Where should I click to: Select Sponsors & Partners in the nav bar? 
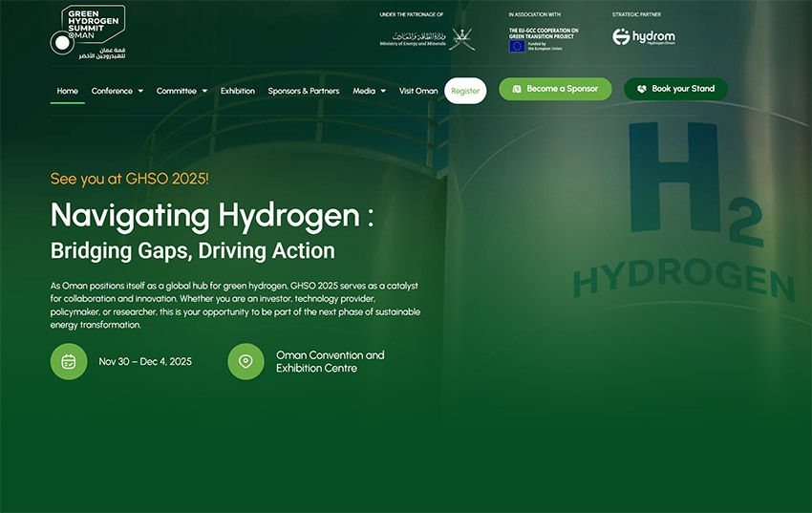(303, 91)
